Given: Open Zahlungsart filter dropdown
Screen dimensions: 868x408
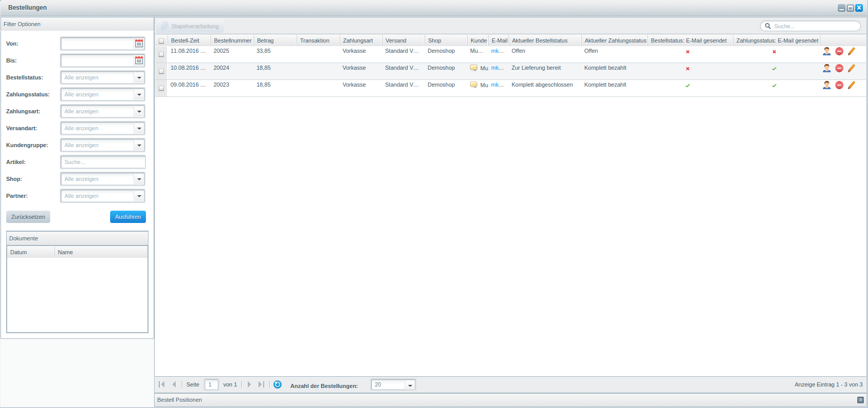Looking at the screenshot, I should (x=139, y=111).
